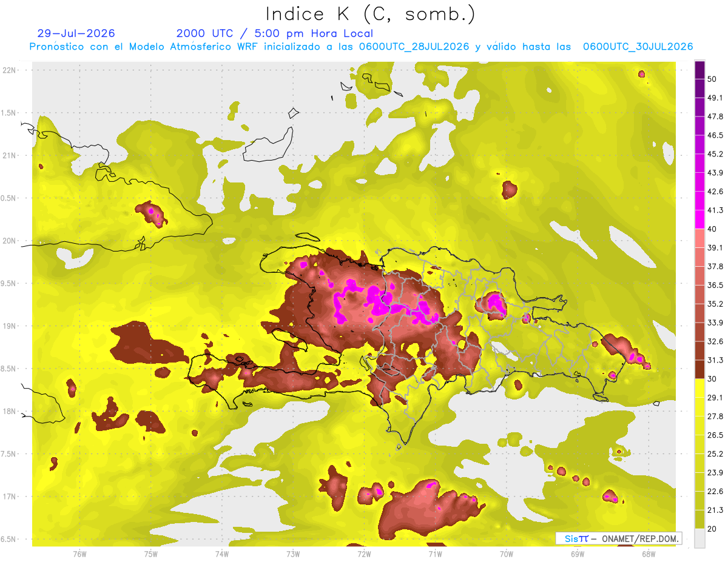Click the colorbar value "21.3"
Viewport: 728px width, 562px height.
click(715, 510)
